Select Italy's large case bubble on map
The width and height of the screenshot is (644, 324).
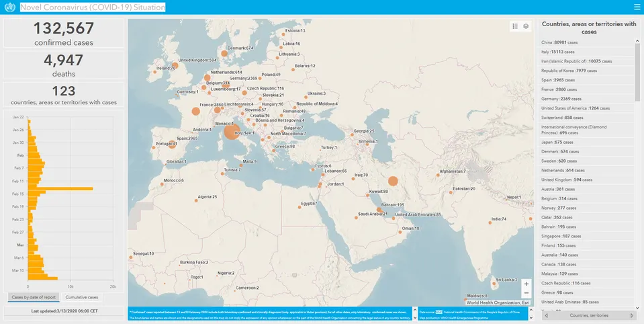(232, 132)
